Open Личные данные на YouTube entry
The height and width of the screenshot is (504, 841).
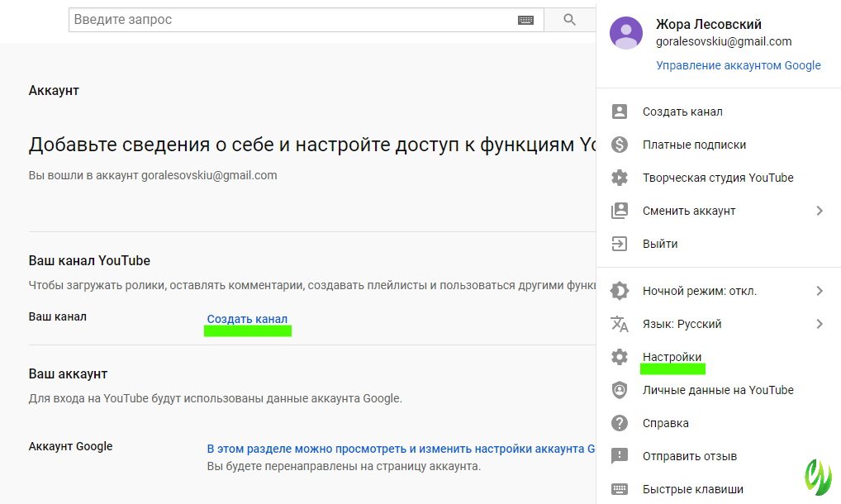[x=719, y=390]
